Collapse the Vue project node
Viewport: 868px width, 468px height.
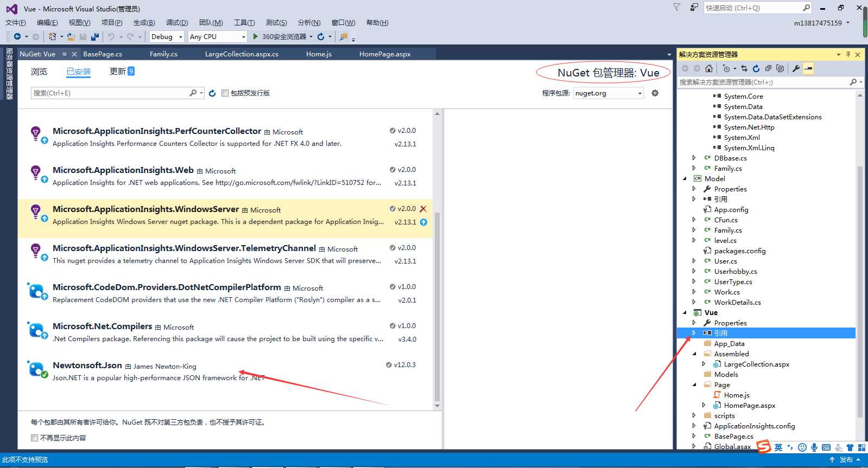685,312
